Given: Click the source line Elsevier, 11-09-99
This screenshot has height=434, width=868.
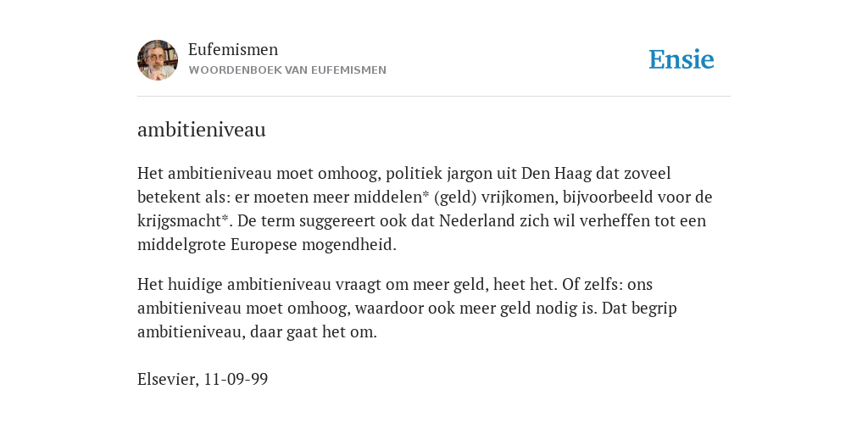Looking at the screenshot, I should [203, 379].
